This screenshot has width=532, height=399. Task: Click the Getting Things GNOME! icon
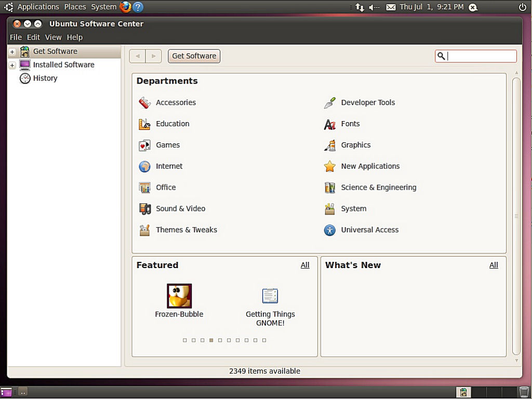pyautogui.click(x=270, y=296)
